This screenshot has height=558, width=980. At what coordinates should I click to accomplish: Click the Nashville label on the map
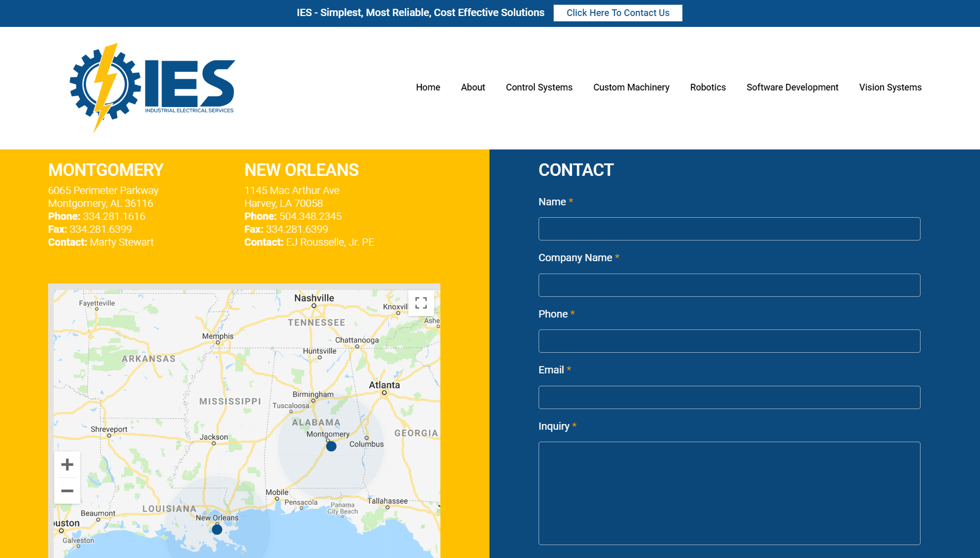(x=314, y=298)
